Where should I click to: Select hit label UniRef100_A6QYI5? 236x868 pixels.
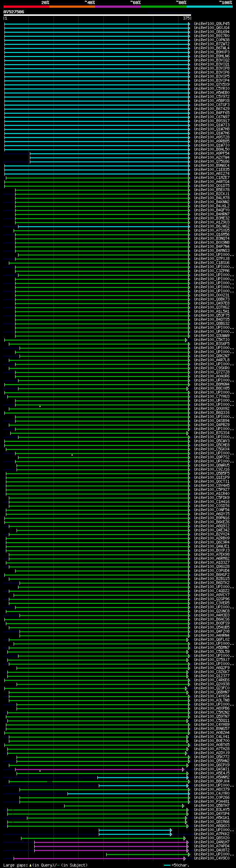212,514
